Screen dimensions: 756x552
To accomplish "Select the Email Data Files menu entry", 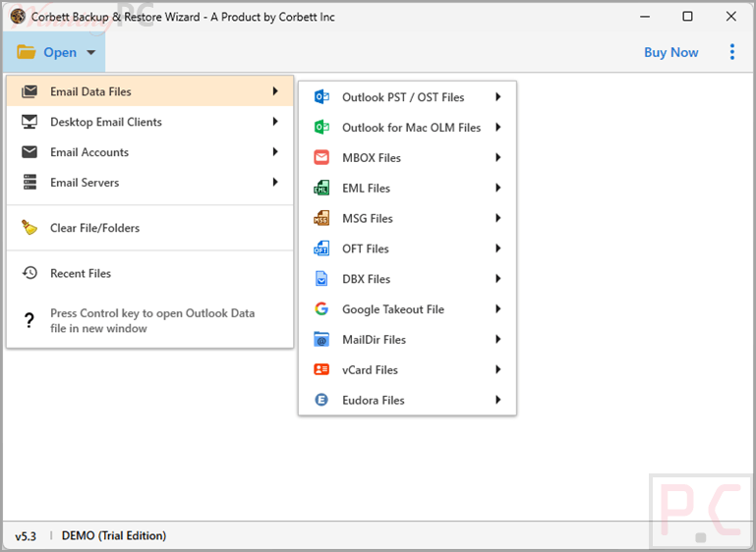I will (150, 91).
